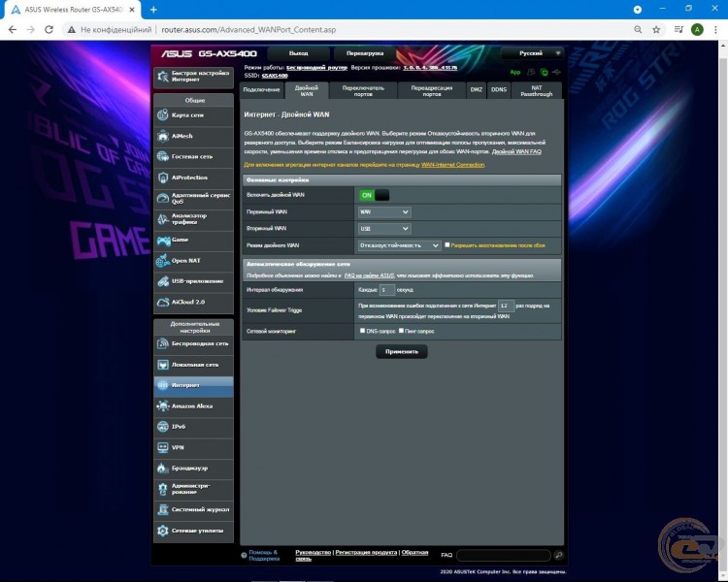Screen dimensions: 728x582
Task: Open Administration (Администрирование) icon
Action: [x=162, y=489]
